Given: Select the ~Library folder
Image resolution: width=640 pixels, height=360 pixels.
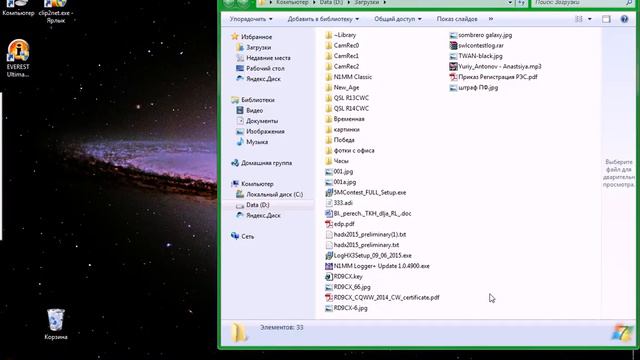Looking at the screenshot, I should (340, 35).
